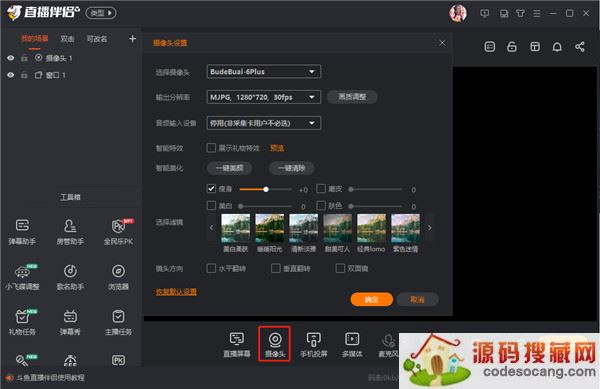Add the 多媒体 media source
Screen dimensions: 600x389
[x=352, y=345]
